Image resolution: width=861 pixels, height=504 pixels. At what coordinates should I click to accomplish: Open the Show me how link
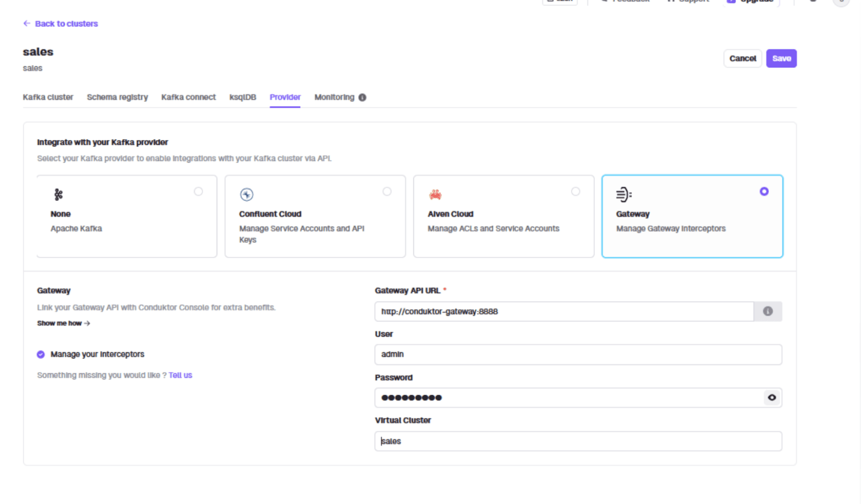click(63, 323)
